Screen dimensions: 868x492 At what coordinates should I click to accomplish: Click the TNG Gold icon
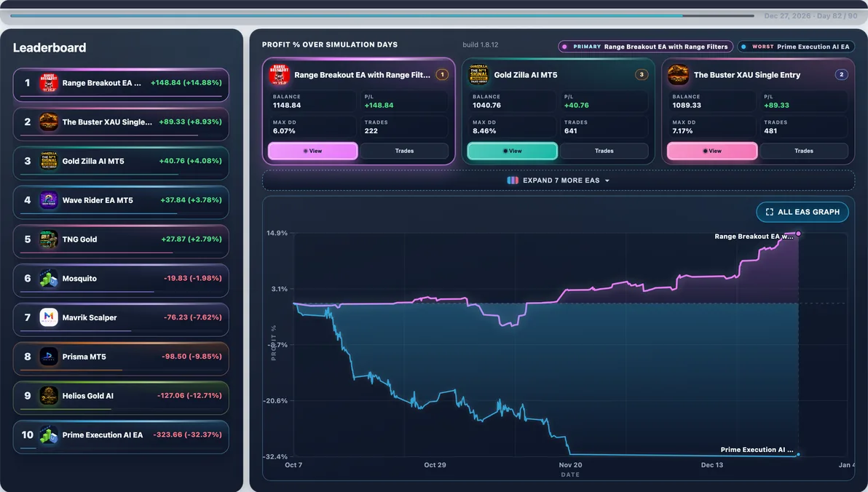pos(49,239)
